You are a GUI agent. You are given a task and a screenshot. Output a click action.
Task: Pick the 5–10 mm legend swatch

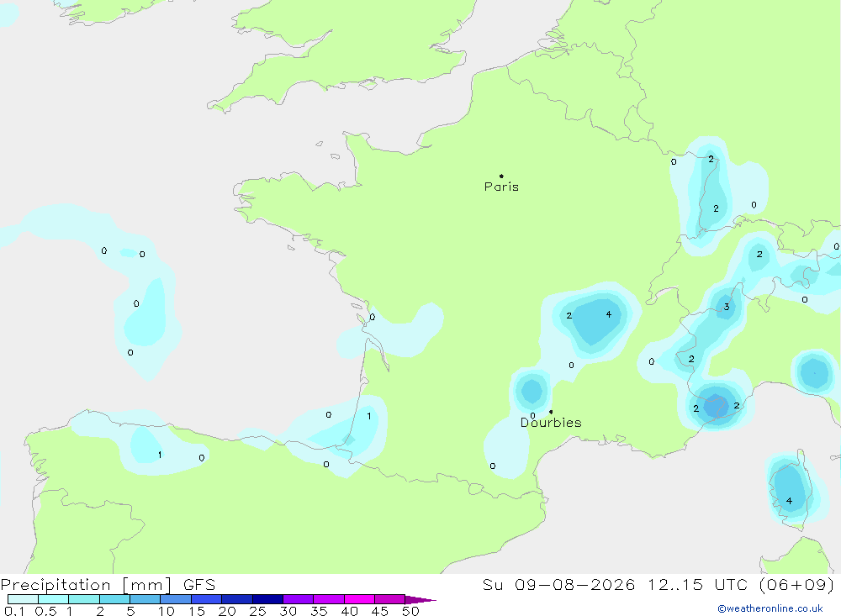point(145,599)
